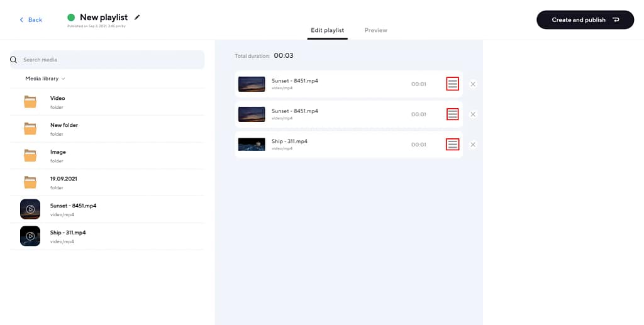Remove the second Sunset - 8451.mp4 item
This screenshot has height=325, width=644.
click(473, 114)
